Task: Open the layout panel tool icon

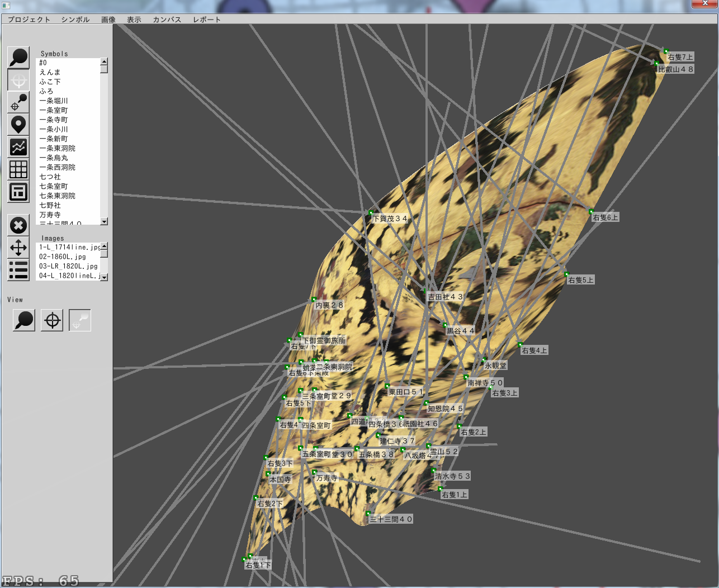Action: tap(18, 192)
